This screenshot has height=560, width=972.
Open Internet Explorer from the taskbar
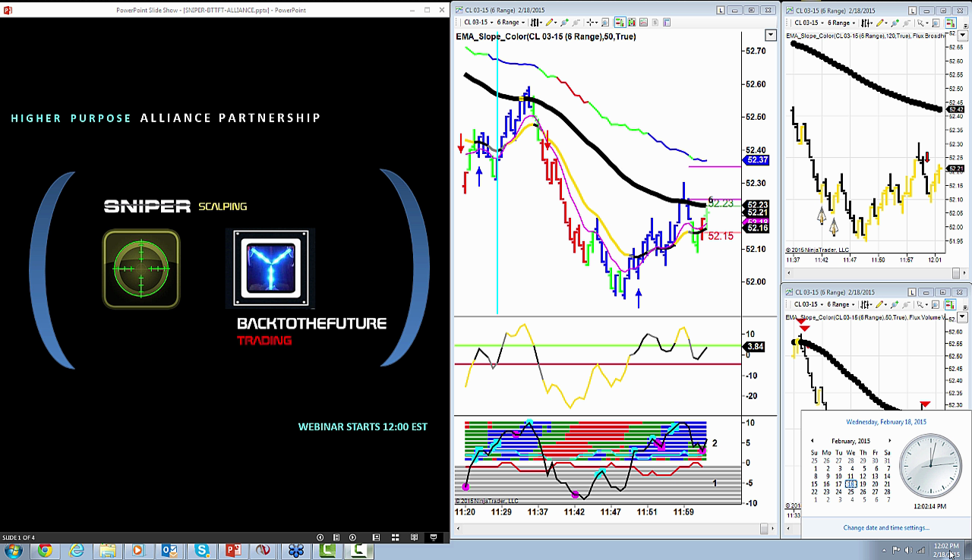76,551
